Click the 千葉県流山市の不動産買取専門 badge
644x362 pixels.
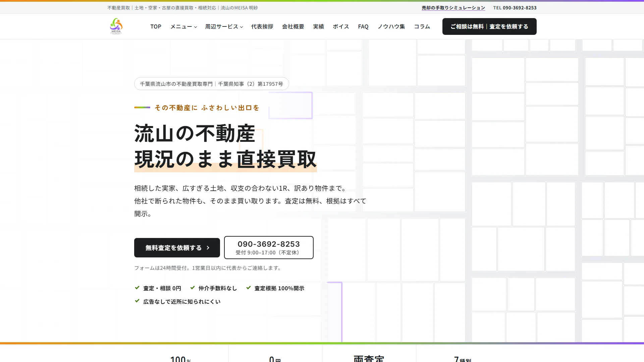pos(211,84)
